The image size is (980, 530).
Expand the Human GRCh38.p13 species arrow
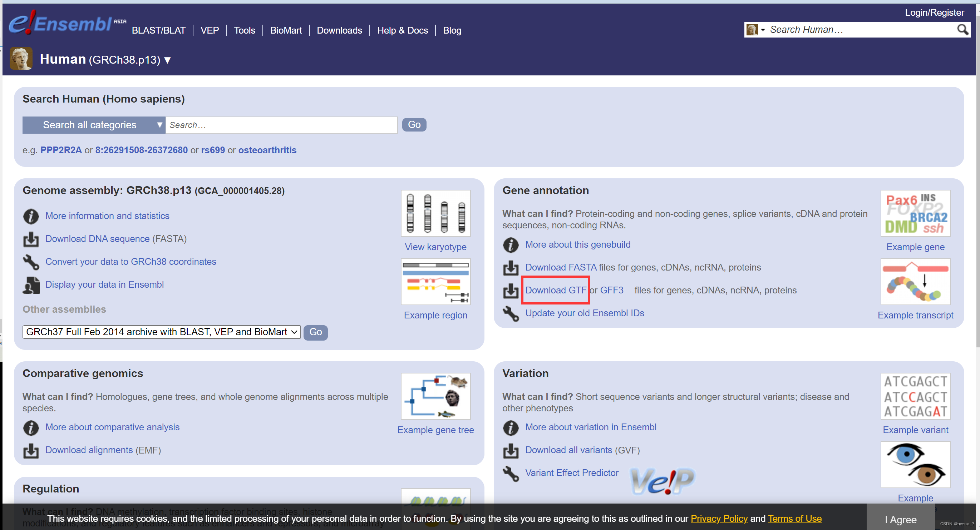tap(167, 60)
